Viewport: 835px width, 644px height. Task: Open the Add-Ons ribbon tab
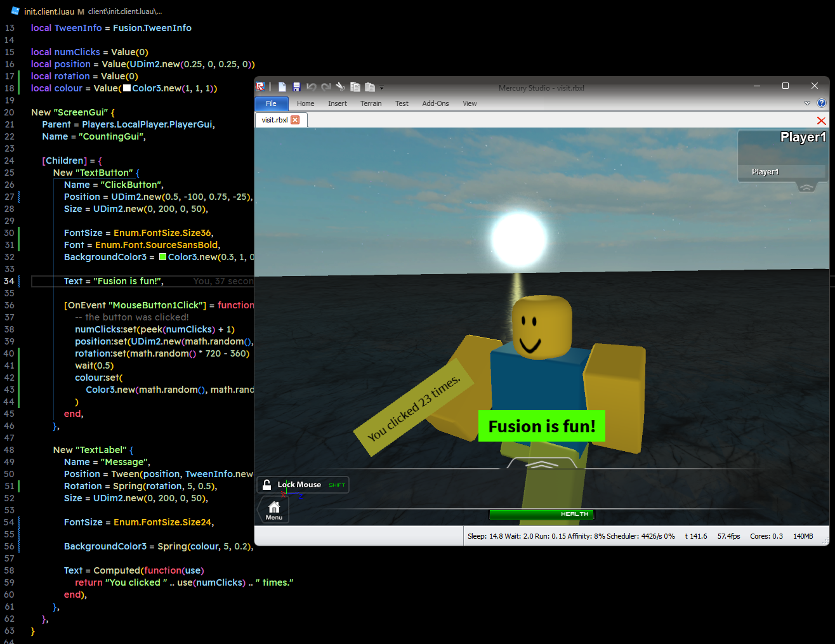pos(435,103)
